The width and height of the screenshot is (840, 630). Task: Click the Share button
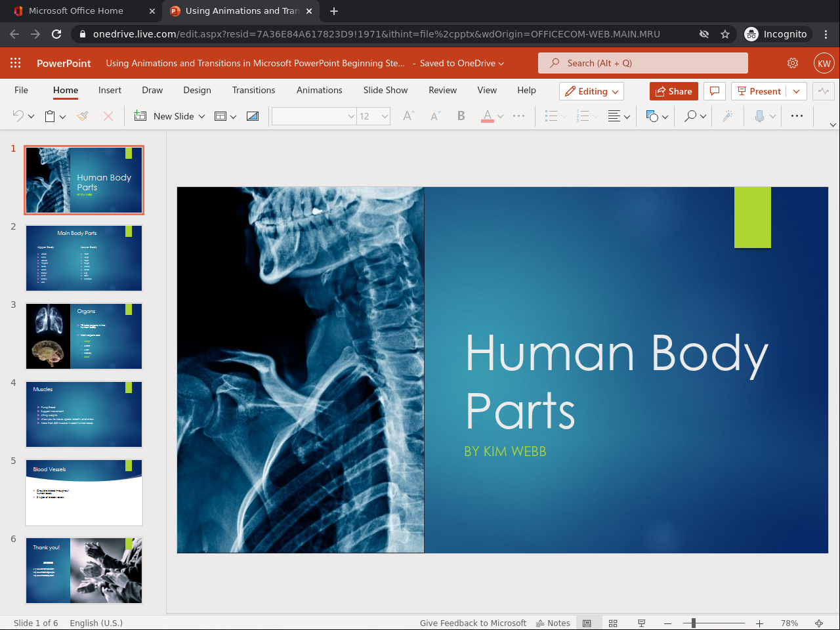click(673, 91)
